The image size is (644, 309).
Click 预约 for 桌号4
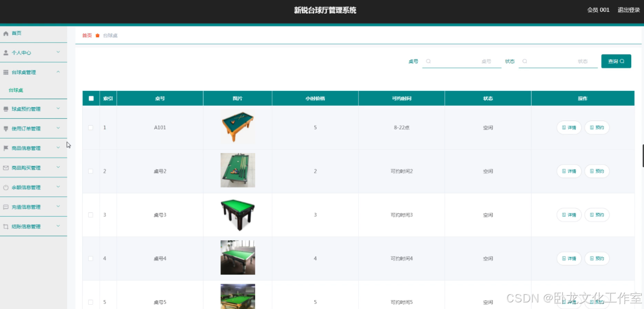[x=597, y=259]
